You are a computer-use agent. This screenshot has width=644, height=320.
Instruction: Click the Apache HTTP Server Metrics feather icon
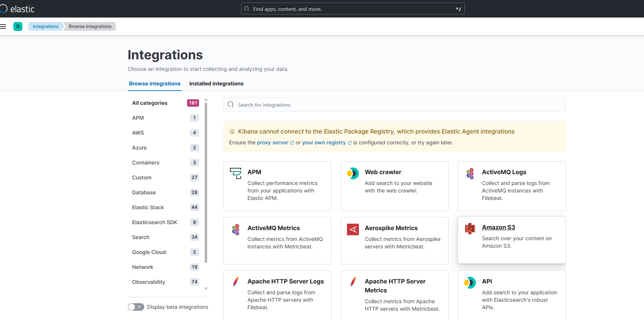pos(353,282)
